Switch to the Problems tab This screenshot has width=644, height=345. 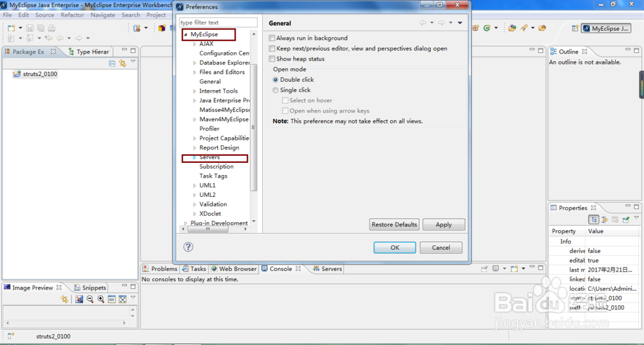point(160,268)
